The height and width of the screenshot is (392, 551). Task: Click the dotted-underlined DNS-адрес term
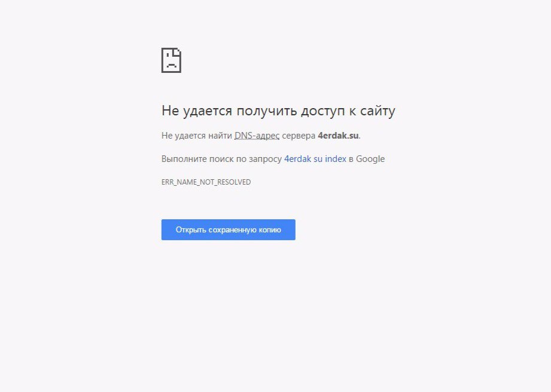coord(257,136)
